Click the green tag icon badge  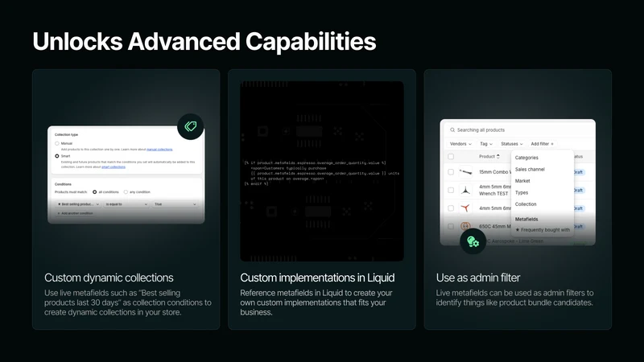191,126
